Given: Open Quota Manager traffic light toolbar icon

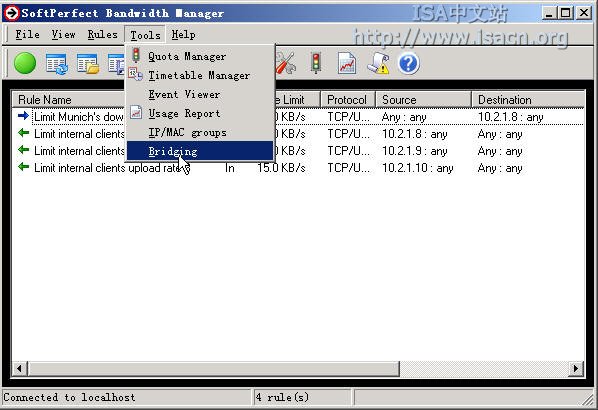Looking at the screenshot, I should [x=316, y=63].
